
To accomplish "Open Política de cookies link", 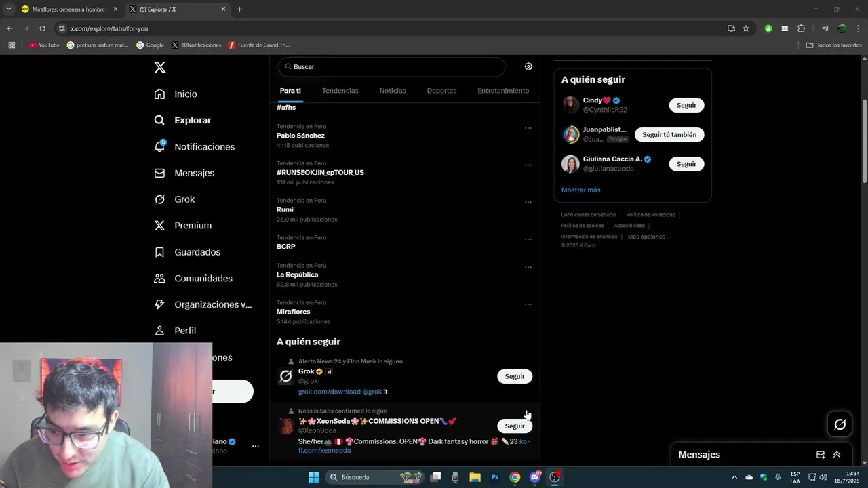I will pyautogui.click(x=582, y=226).
